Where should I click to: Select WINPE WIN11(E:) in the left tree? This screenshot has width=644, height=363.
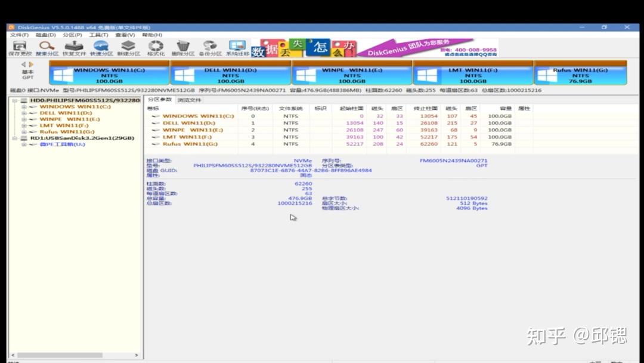pos(69,119)
